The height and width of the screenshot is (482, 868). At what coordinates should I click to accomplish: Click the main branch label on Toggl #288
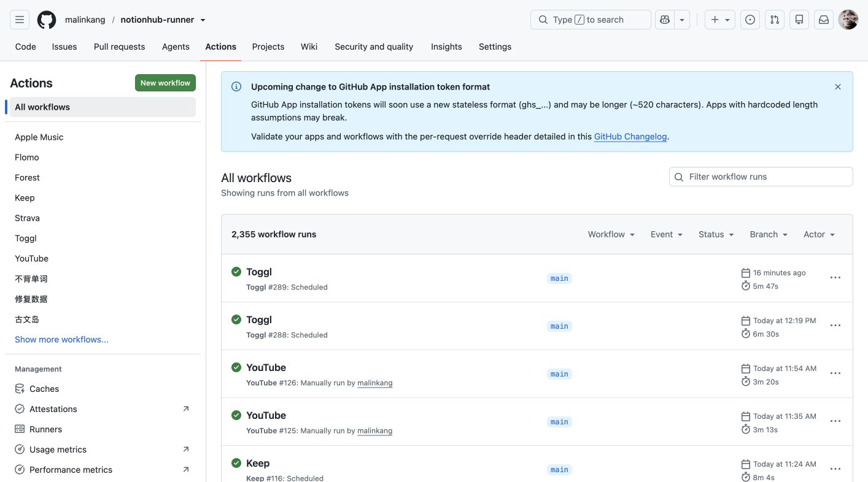coord(559,326)
